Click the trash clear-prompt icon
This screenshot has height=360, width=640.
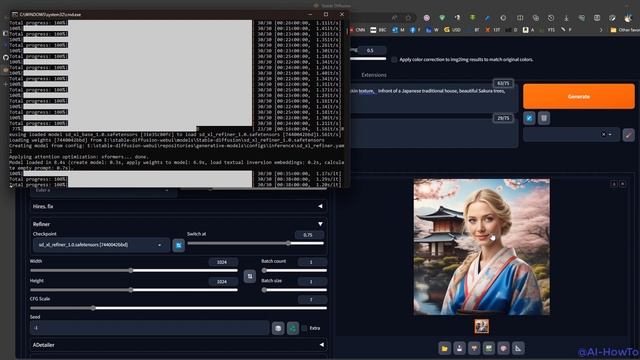[544, 118]
